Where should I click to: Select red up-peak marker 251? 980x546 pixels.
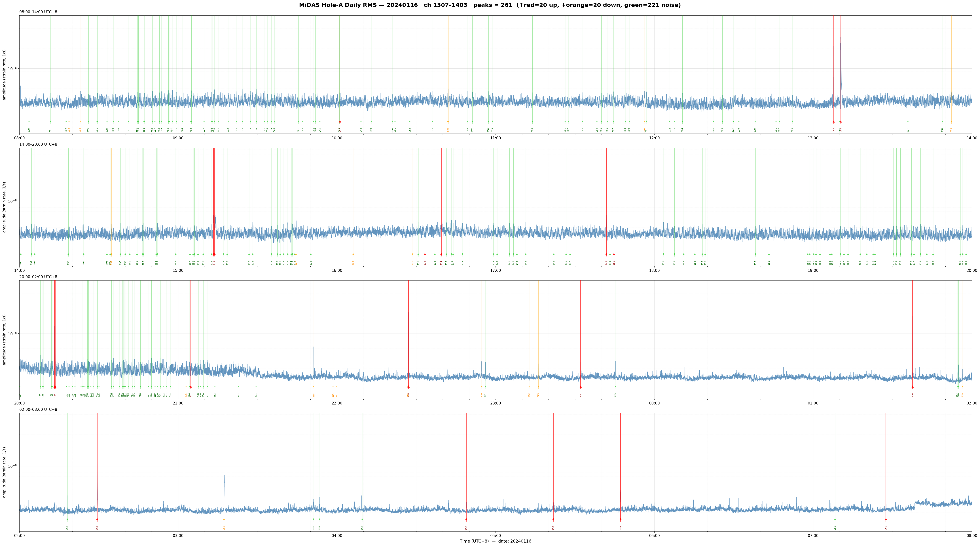coord(97,519)
